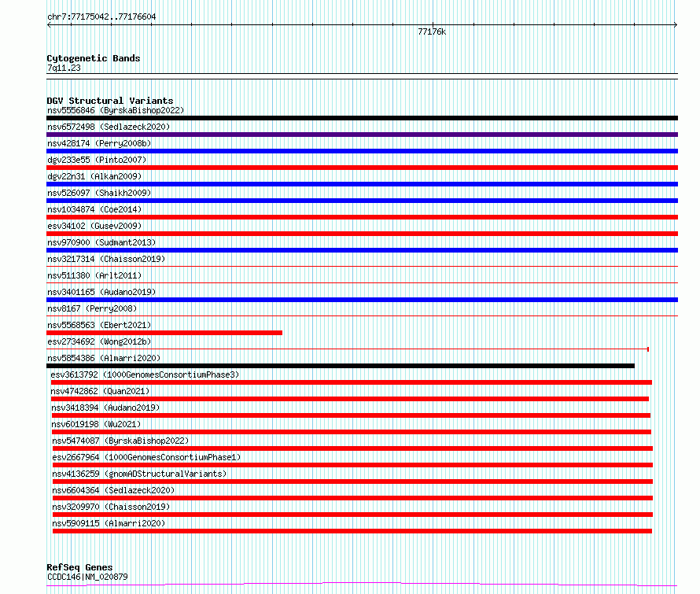Click variant label nsv3217314 (Chaisson2019)
Image resolution: width=700 pixels, height=594 pixels.
pos(106,259)
